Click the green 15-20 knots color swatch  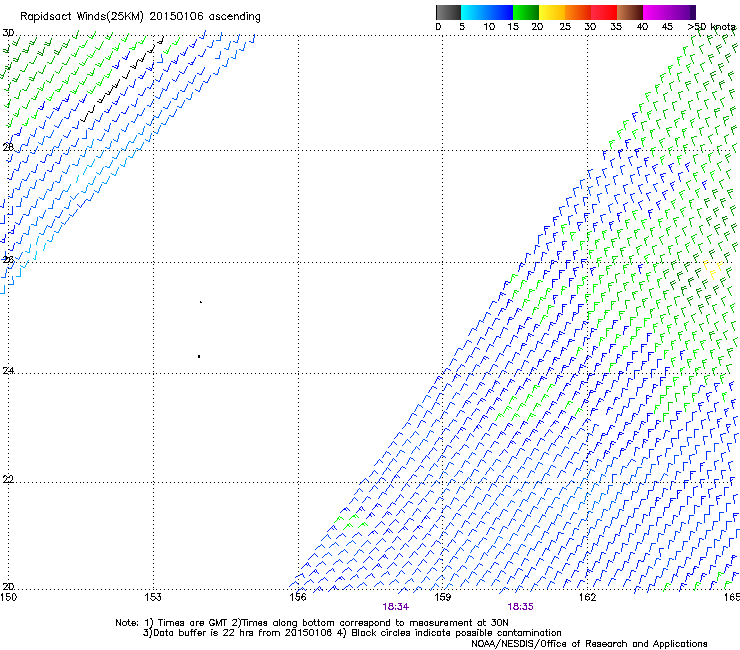pos(526,12)
